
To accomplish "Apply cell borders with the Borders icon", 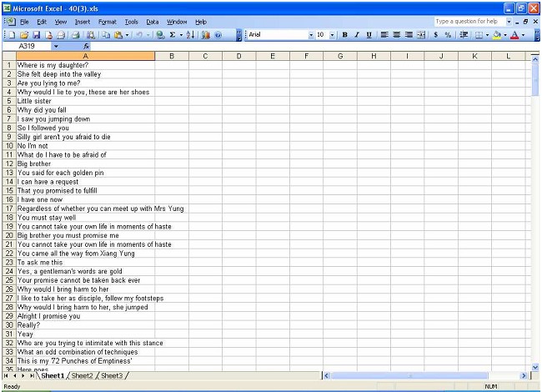I will 479,34.
